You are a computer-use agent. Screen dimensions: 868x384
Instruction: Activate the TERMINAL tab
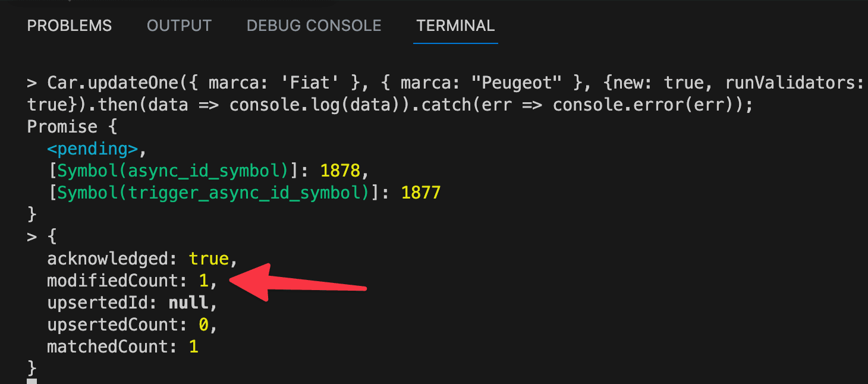point(455,26)
